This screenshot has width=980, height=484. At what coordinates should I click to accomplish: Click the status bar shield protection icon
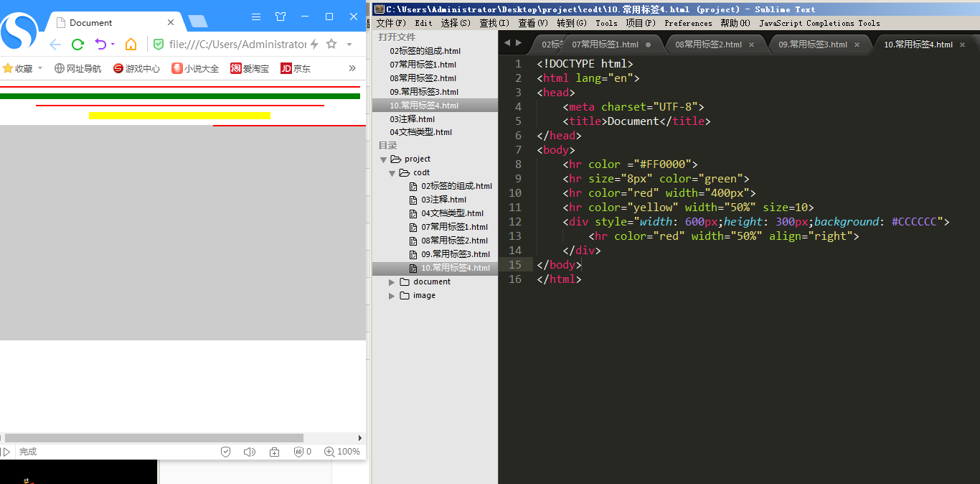(225, 452)
